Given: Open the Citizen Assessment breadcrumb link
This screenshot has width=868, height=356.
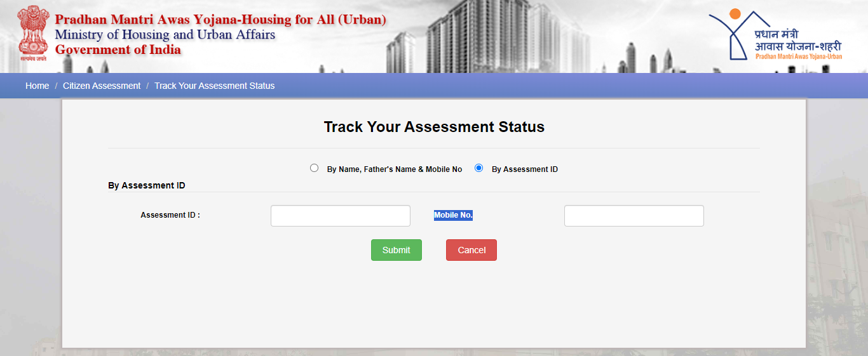Looking at the screenshot, I should tap(102, 86).
